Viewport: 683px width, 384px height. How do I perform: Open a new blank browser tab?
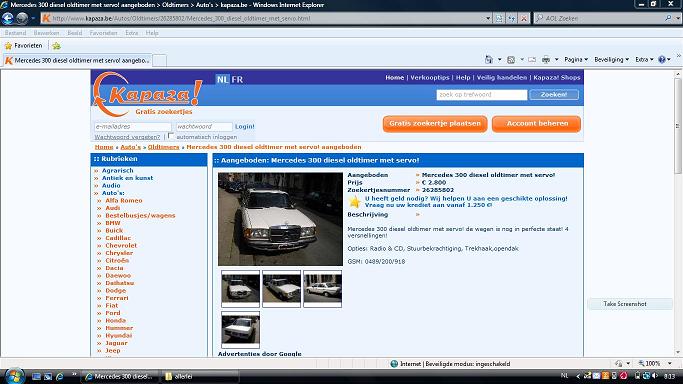[159, 61]
